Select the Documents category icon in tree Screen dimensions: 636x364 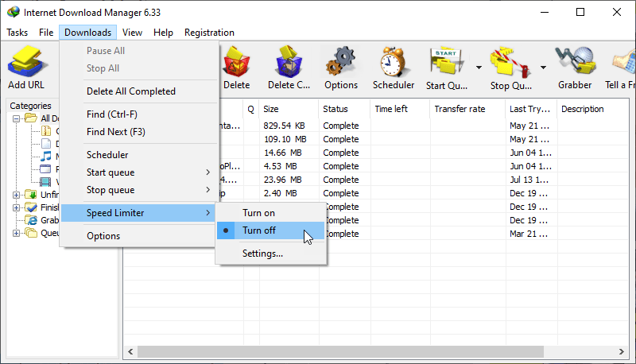click(x=46, y=144)
